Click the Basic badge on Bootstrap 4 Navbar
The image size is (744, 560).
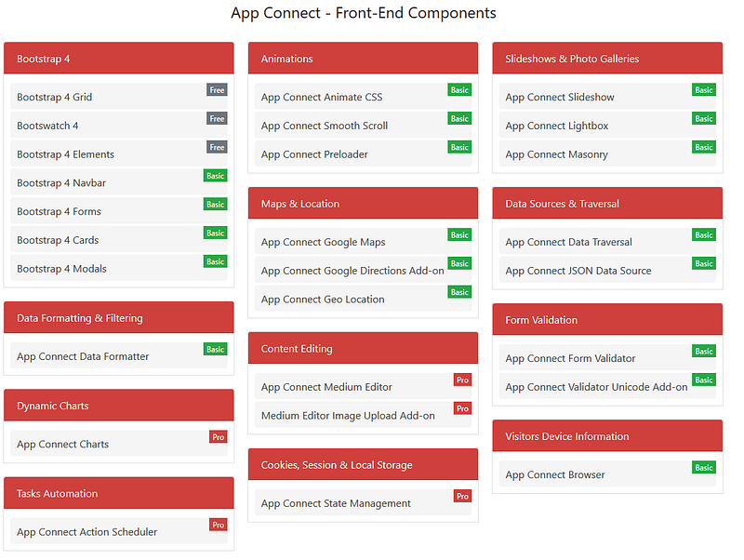click(216, 176)
